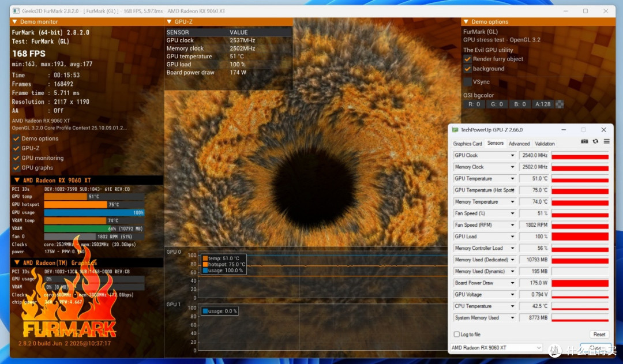Open the AMD Radeon RX 9060 XT device combo box
The height and width of the screenshot is (364, 623).
(x=496, y=348)
